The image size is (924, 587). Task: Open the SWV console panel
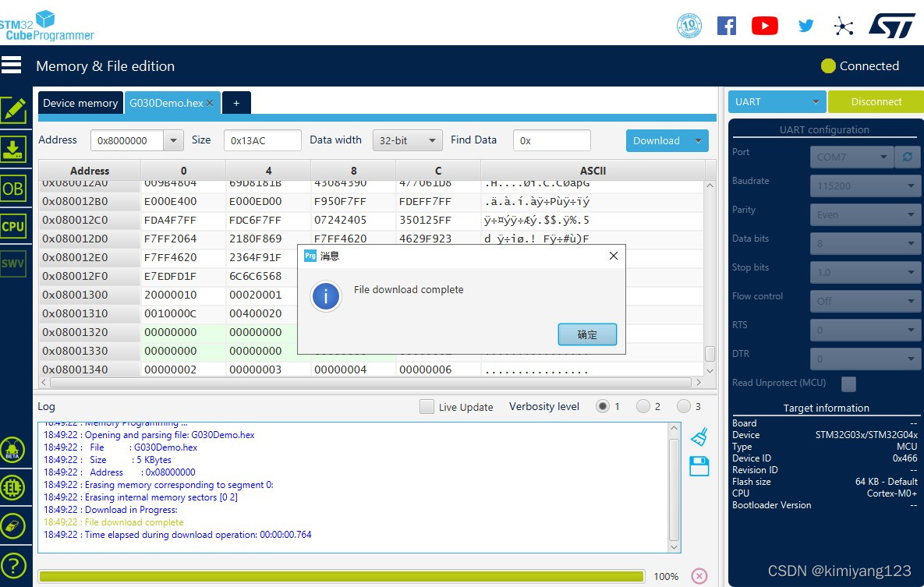[15, 263]
